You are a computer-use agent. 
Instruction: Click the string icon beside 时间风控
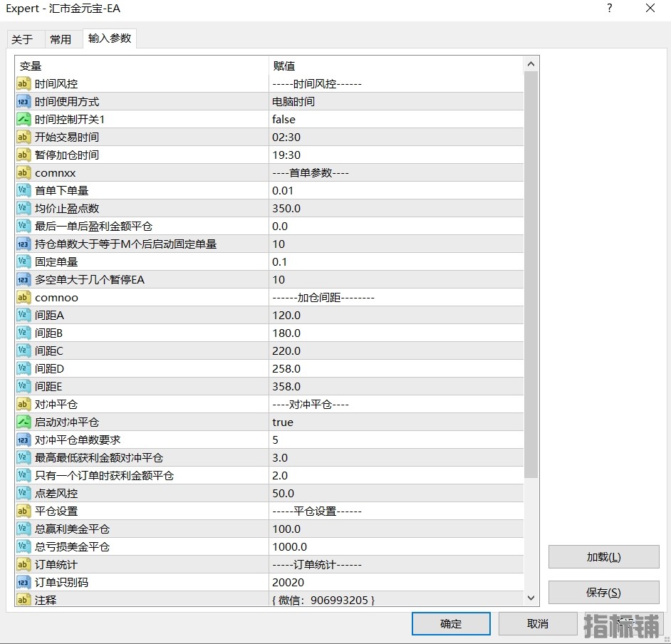pyautogui.click(x=24, y=84)
